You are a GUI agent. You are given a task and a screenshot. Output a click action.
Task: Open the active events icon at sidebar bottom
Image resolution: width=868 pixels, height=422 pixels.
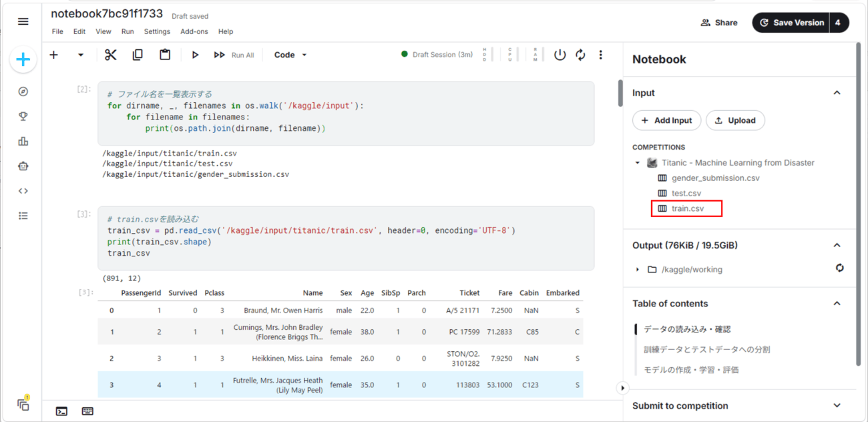23,404
